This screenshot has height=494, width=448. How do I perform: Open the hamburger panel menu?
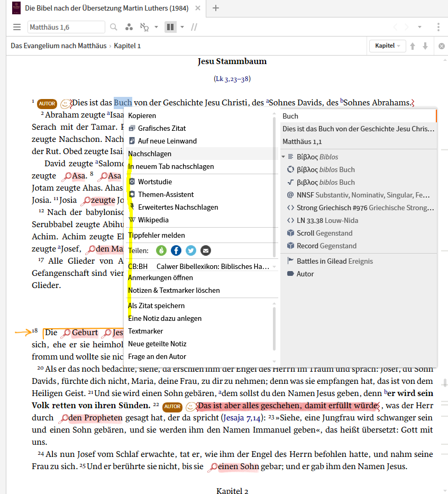click(17, 27)
